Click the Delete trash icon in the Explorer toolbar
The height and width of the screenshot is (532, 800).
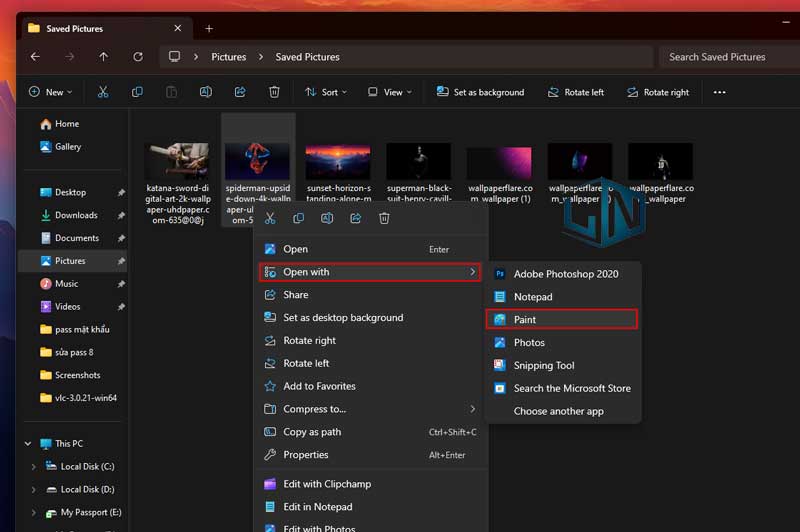pos(274,92)
